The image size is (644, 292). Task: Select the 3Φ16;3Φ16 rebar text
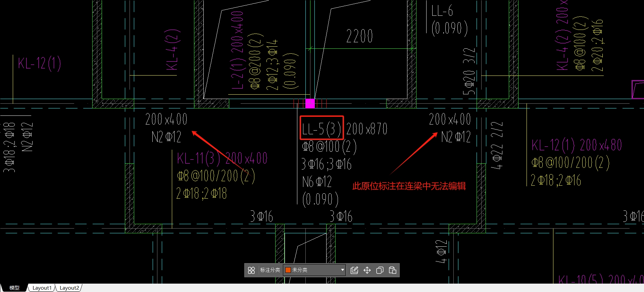326,164
